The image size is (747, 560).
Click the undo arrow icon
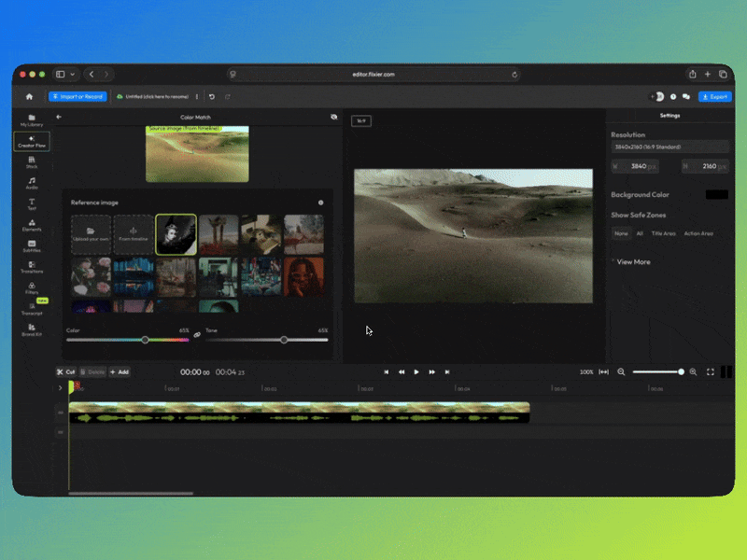(212, 96)
